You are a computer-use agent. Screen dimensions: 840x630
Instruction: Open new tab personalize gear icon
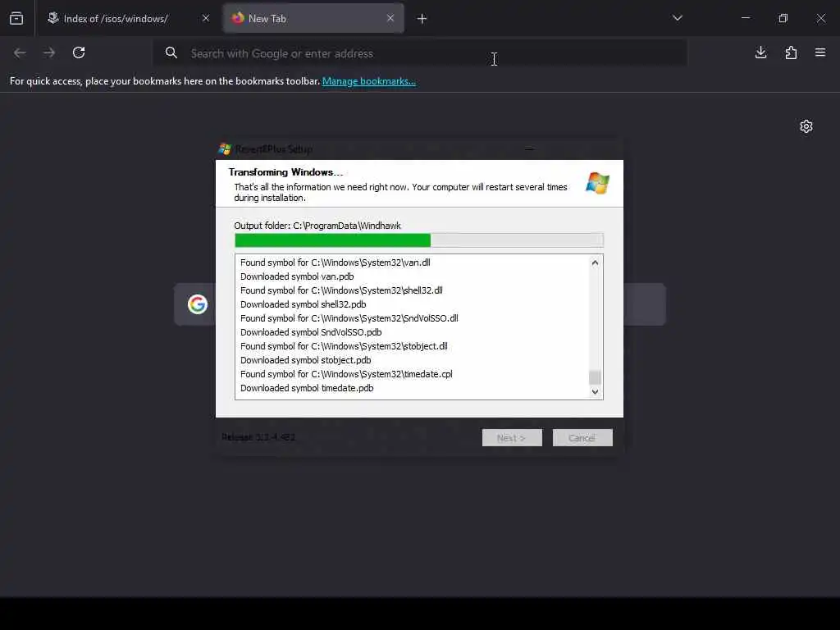[806, 126]
